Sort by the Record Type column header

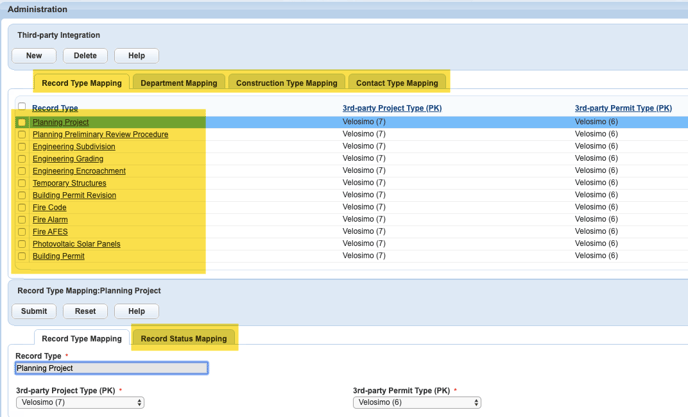[55, 108]
